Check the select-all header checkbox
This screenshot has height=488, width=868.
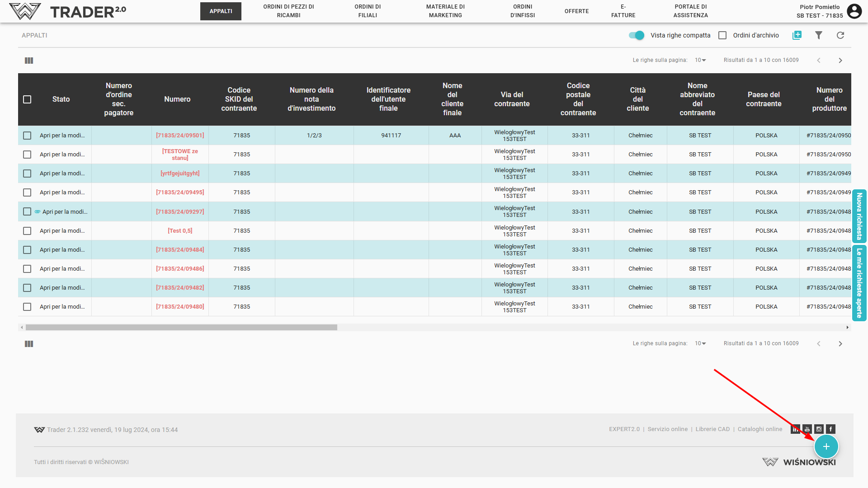pos(27,99)
